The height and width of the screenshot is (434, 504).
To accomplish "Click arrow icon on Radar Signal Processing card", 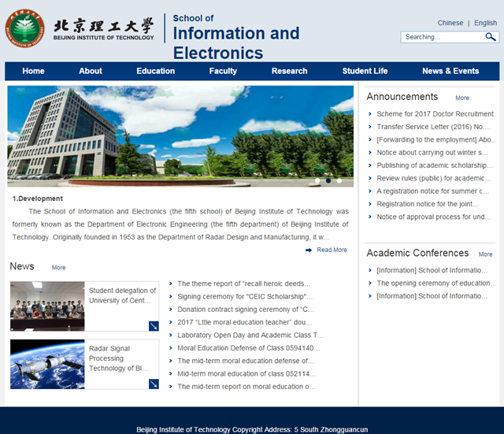I will (154, 384).
